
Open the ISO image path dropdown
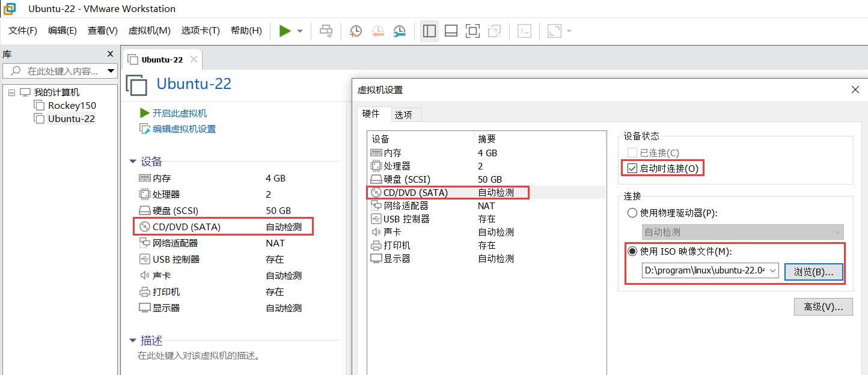773,270
